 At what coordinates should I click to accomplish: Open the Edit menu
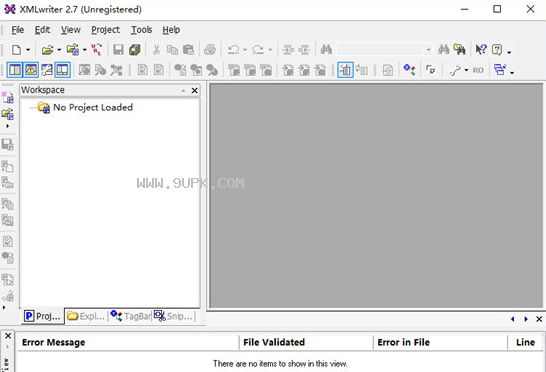pyautogui.click(x=42, y=30)
